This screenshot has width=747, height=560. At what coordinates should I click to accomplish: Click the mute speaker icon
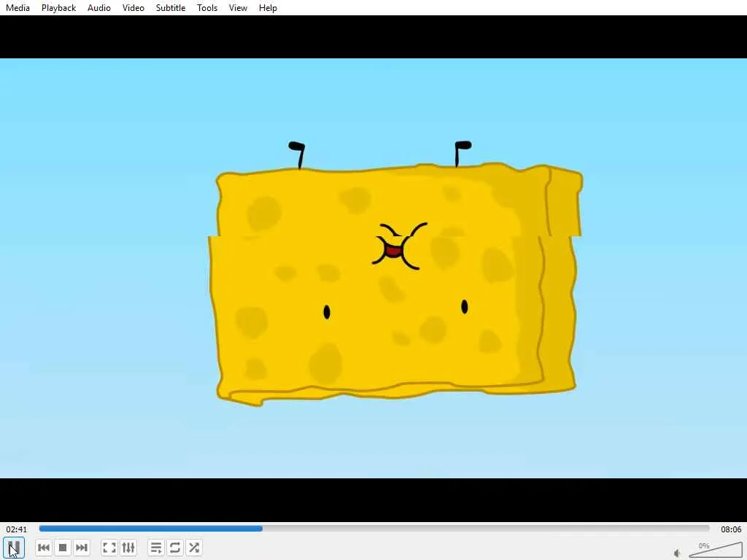(677, 553)
